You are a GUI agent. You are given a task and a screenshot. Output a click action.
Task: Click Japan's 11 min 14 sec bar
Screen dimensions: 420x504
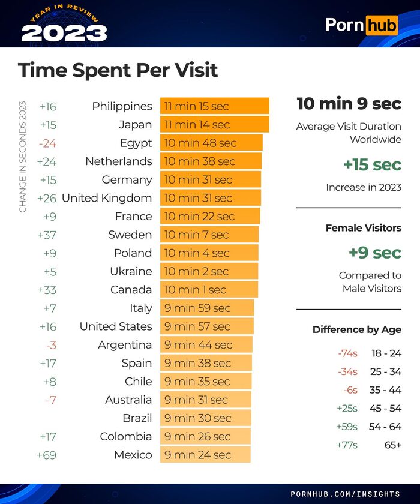tap(214, 125)
